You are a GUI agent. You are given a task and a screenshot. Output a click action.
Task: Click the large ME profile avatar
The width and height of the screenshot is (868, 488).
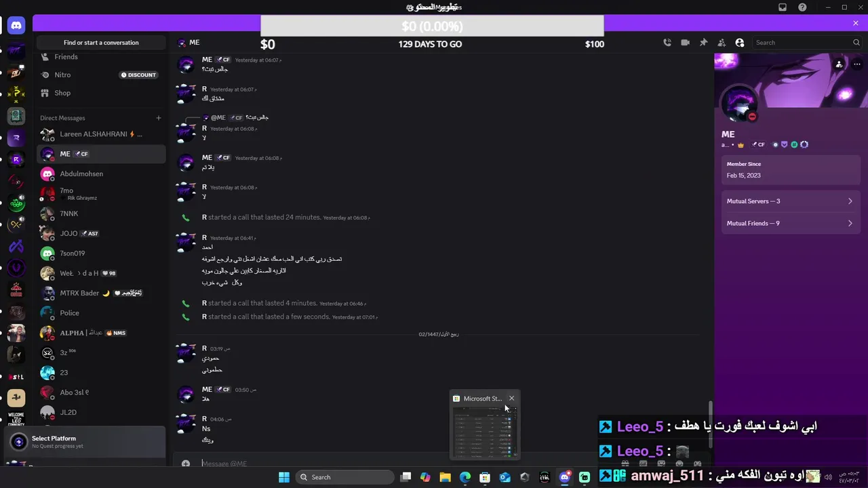[x=738, y=104]
